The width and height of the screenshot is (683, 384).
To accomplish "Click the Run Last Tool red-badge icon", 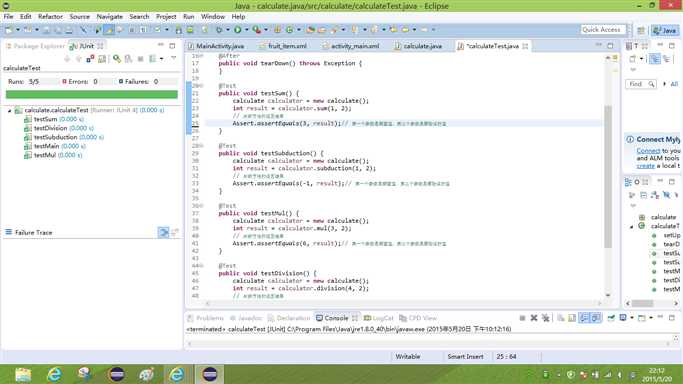I will (x=257, y=30).
